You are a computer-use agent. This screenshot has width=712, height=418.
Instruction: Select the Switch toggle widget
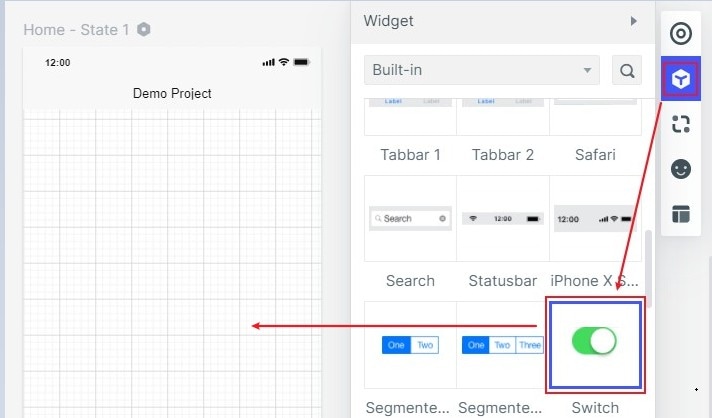[x=595, y=343]
